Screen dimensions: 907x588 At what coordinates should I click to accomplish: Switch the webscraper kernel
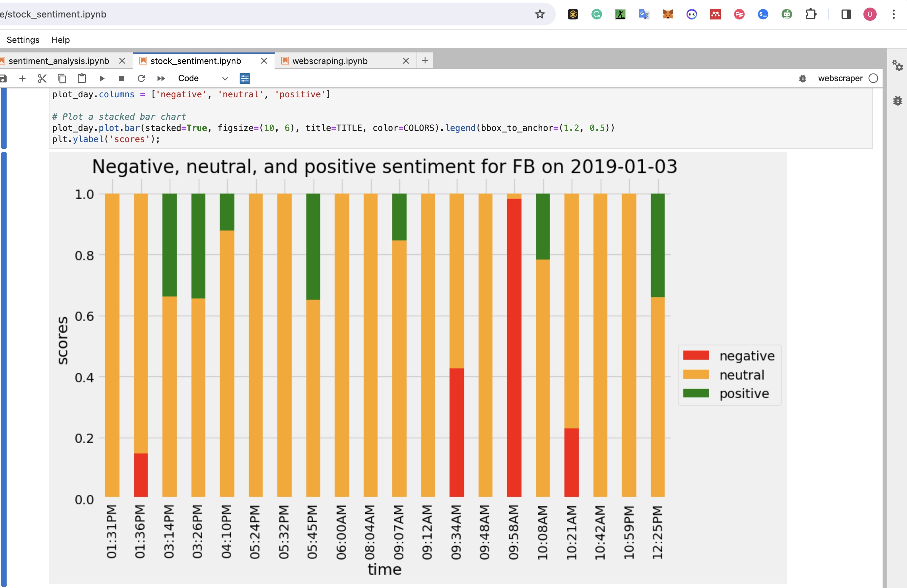(840, 78)
